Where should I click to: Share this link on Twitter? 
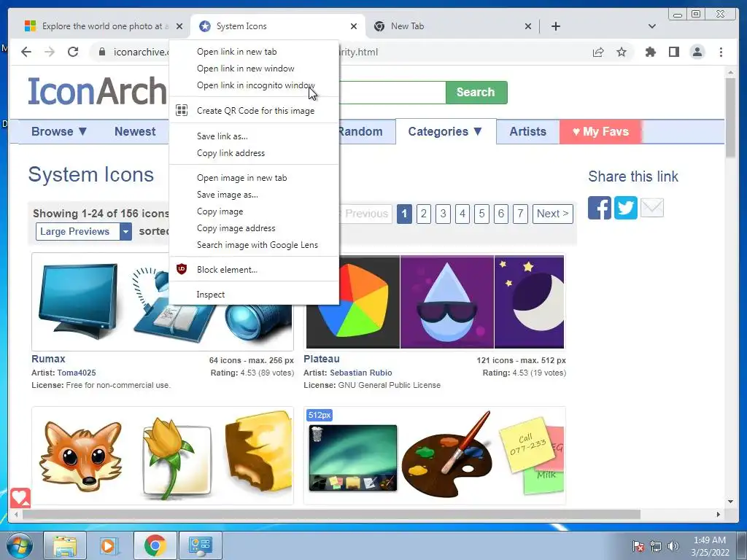[x=625, y=208]
